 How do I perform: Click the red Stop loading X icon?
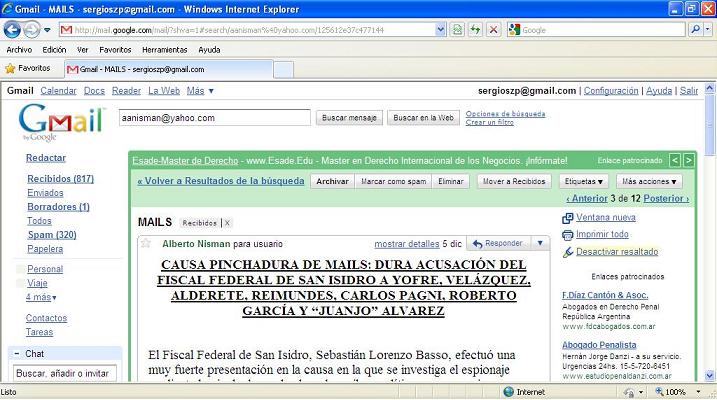click(x=493, y=30)
